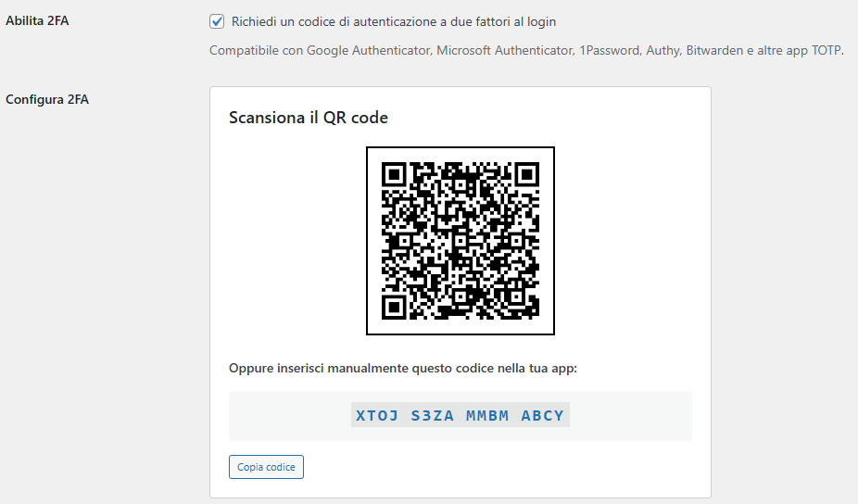
Task: Click the top-left QR finder square
Action: click(394, 174)
